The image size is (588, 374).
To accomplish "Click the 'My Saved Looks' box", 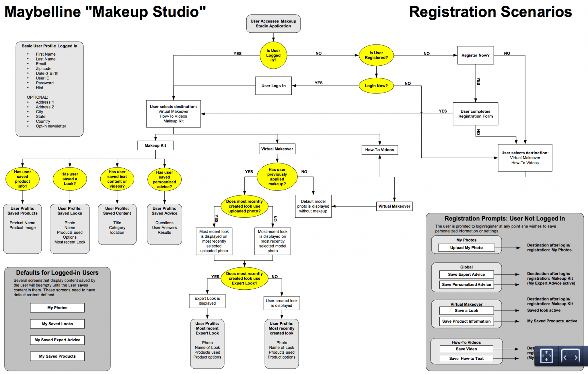I will click(57, 324).
